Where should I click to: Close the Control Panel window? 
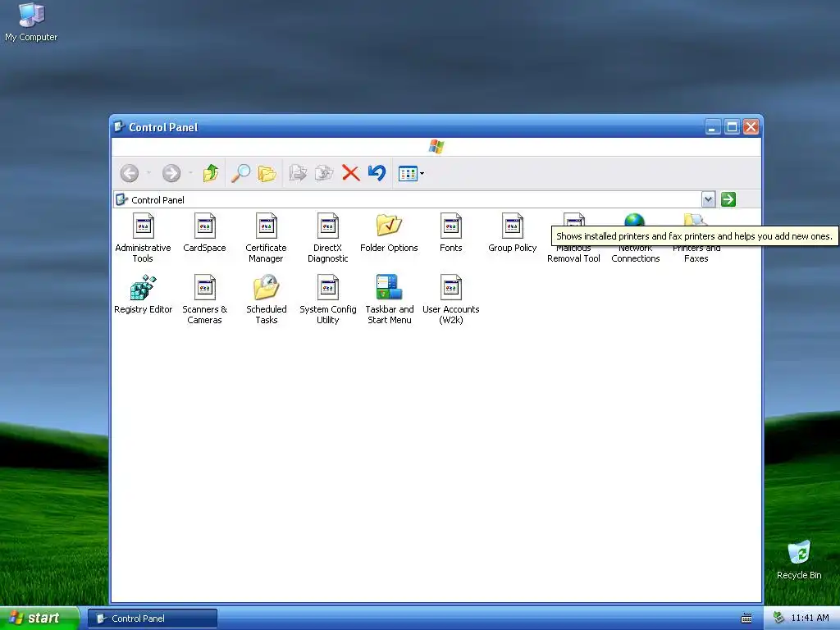(751, 127)
